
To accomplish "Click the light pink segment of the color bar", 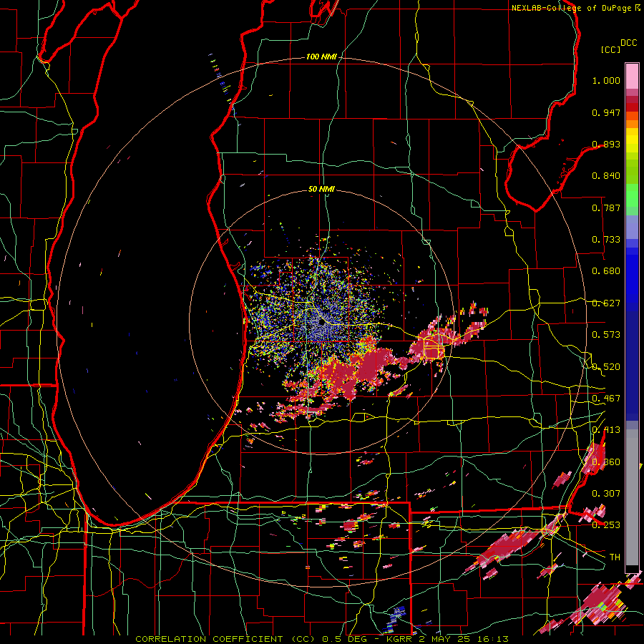I will 632,76.
